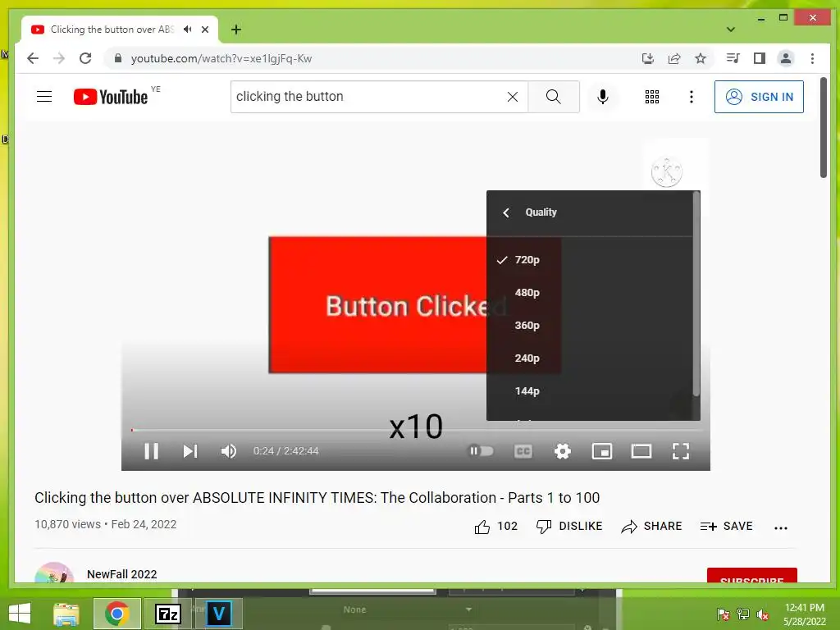Switch to theater mode
The image size is (840, 630).
(641, 451)
